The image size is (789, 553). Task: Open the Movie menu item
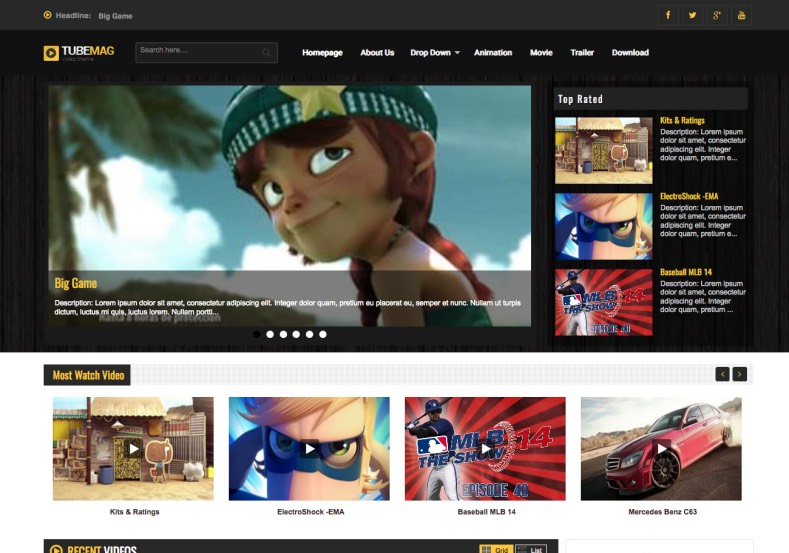(x=541, y=52)
